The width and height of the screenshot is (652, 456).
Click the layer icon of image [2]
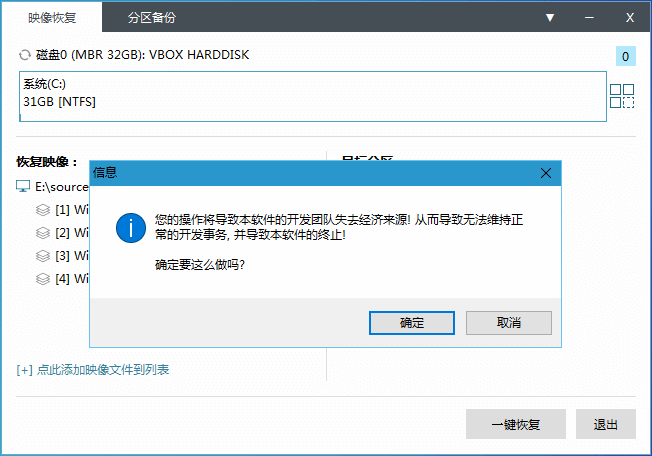pyautogui.click(x=42, y=233)
